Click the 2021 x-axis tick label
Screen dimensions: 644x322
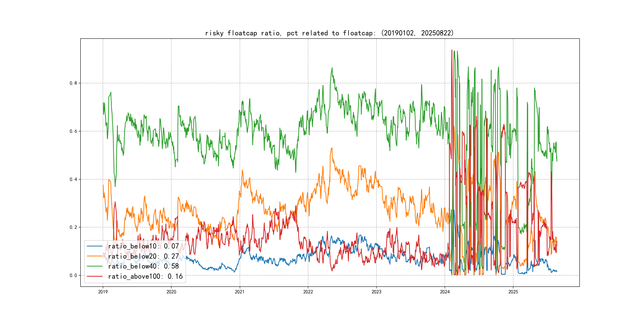pyautogui.click(x=240, y=292)
